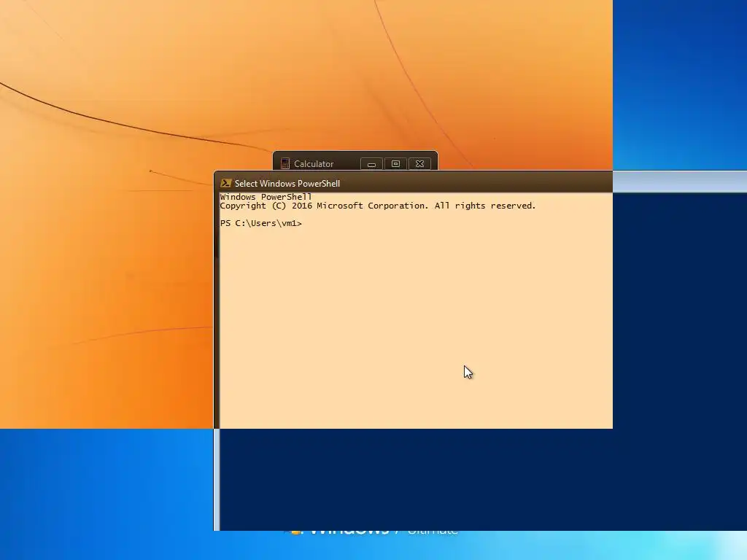The width and height of the screenshot is (747, 560).
Task: Minimize the Calculator window
Action: [371, 164]
